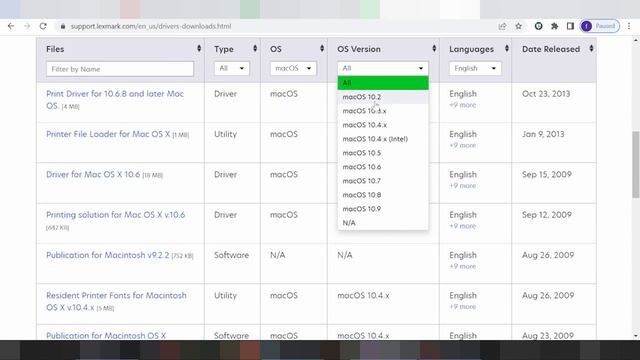Viewport: 640px width, 360px height.
Task: Open Printer File Loader for Mac OS X
Action: (x=108, y=134)
